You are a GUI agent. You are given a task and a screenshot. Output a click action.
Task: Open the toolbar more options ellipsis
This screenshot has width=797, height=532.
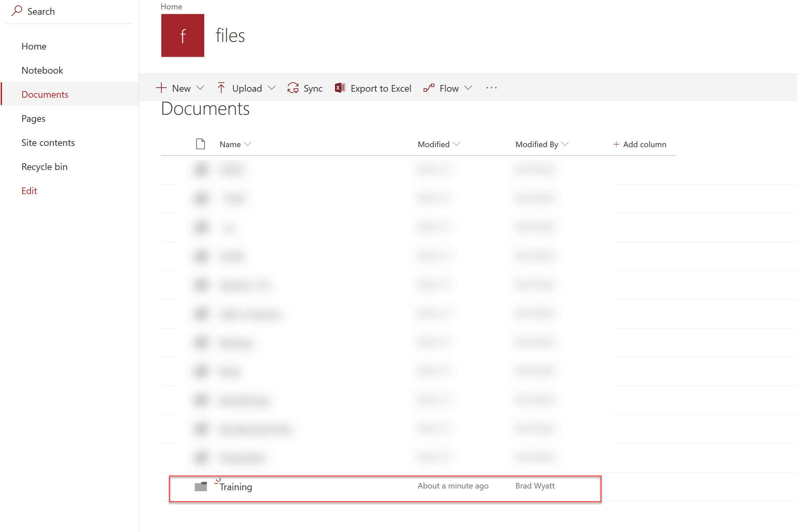[x=491, y=88]
